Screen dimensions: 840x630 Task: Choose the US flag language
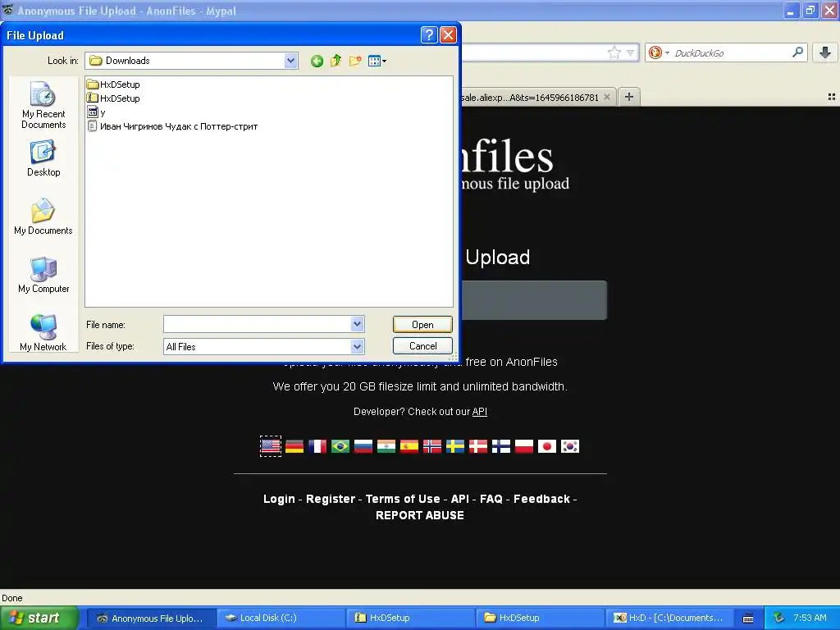[271, 446]
